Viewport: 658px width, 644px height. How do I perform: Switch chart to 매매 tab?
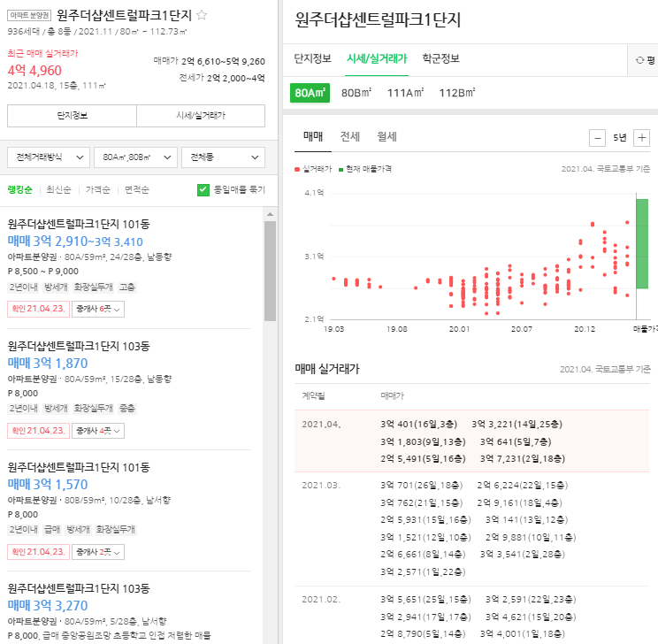click(x=313, y=136)
